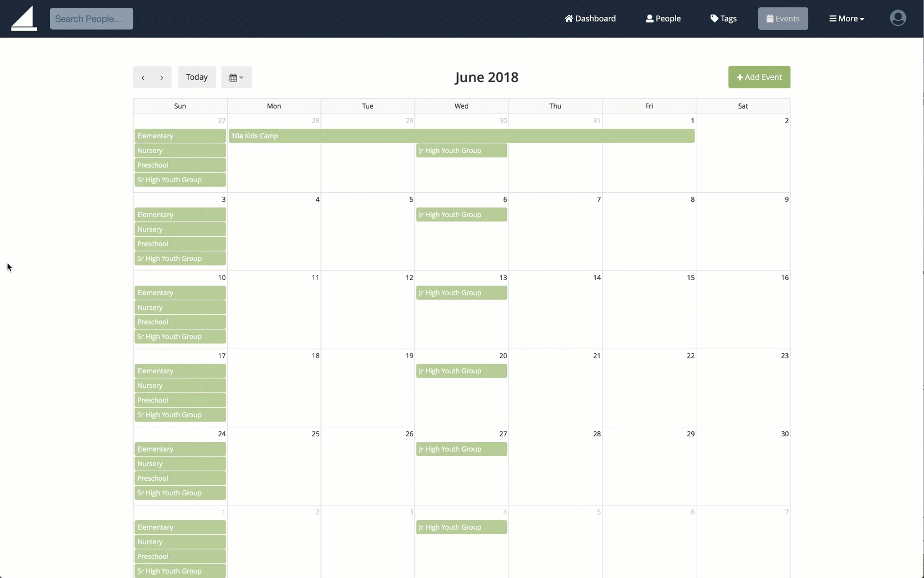Open the user profile avatar icon

[x=897, y=17]
